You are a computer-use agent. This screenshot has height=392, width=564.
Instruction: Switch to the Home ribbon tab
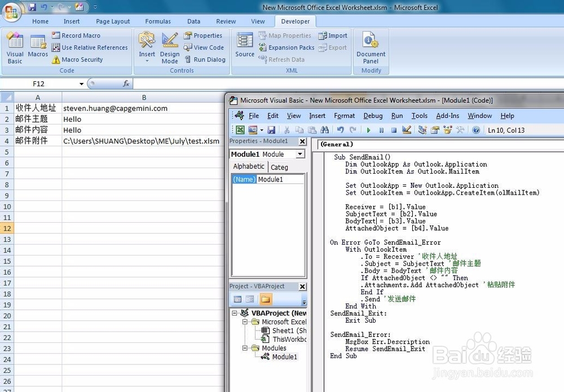pos(40,21)
